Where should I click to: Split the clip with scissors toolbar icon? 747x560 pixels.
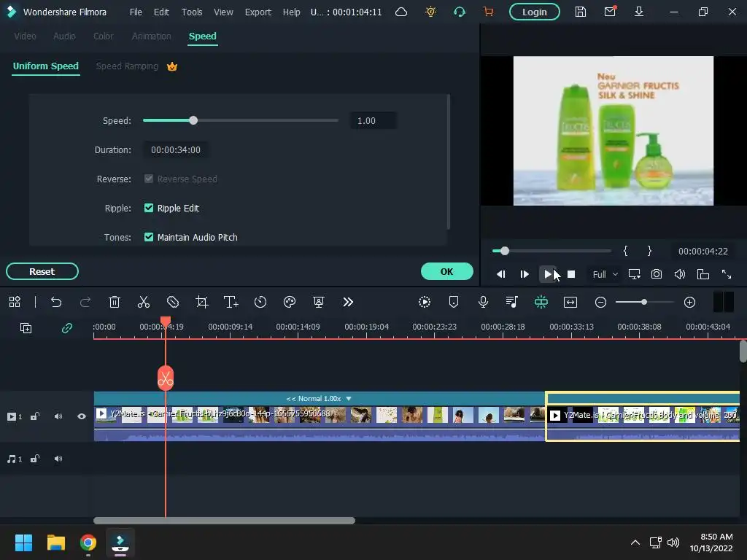(144, 302)
